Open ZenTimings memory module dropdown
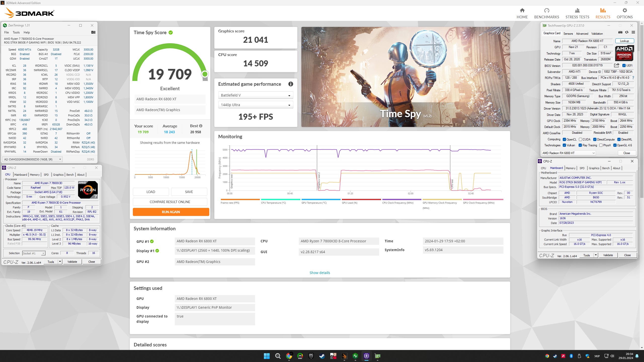The height and width of the screenshot is (362, 644). click(32, 159)
